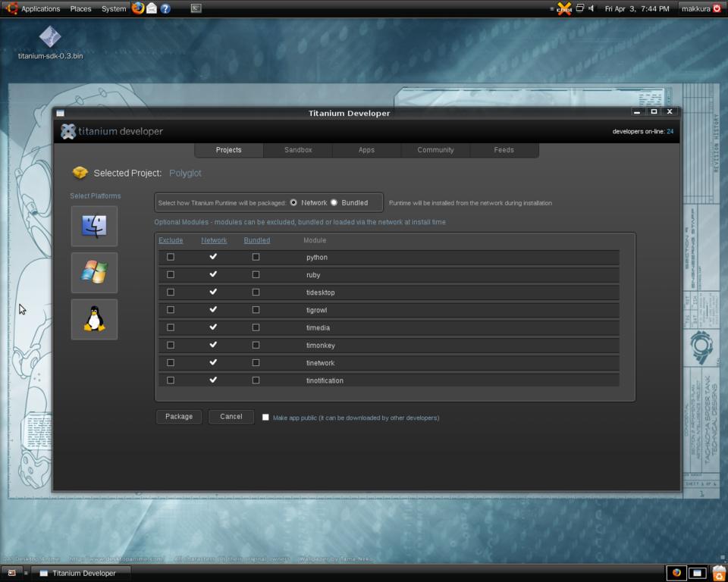
Task: Open the Community tab
Action: tap(435, 150)
